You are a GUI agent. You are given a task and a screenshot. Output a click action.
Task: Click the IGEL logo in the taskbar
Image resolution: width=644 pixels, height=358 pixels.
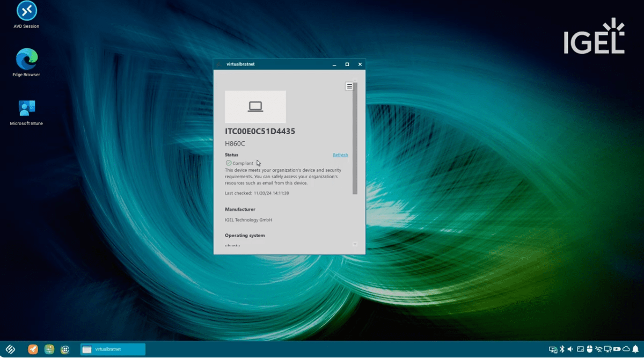10,349
